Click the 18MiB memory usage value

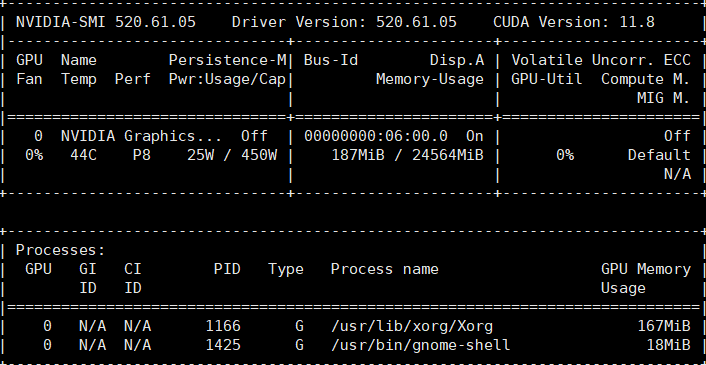pos(668,345)
